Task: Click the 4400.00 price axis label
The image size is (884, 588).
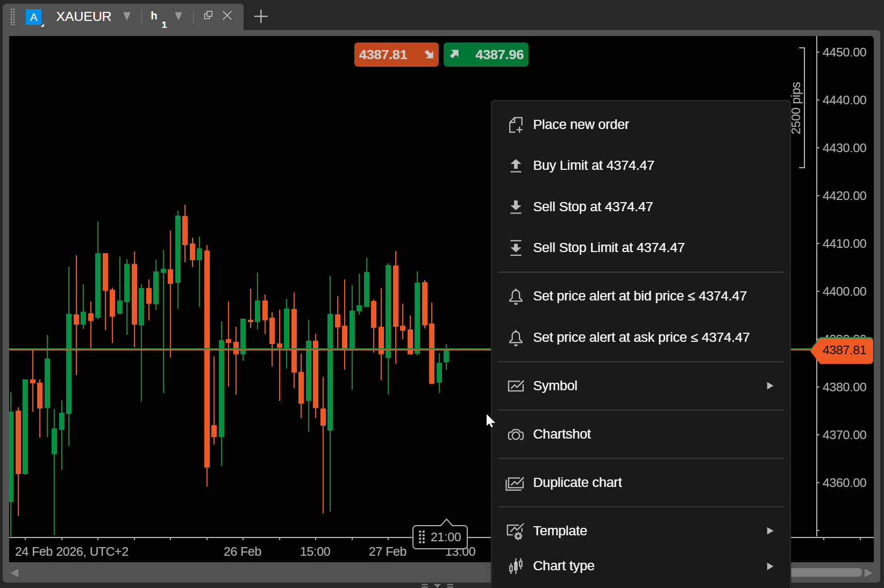Action: point(844,291)
